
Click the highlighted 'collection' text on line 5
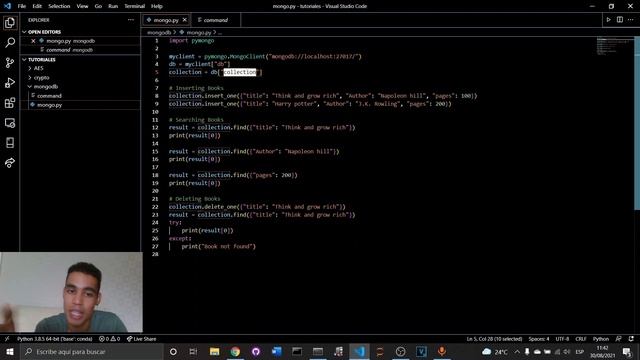[x=240, y=72]
